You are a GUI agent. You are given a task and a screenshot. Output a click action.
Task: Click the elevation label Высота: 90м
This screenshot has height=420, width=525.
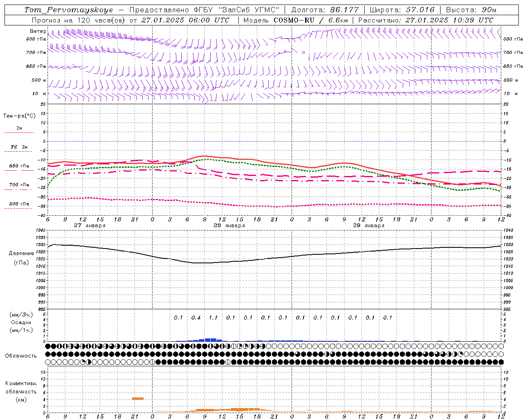tap(471, 10)
